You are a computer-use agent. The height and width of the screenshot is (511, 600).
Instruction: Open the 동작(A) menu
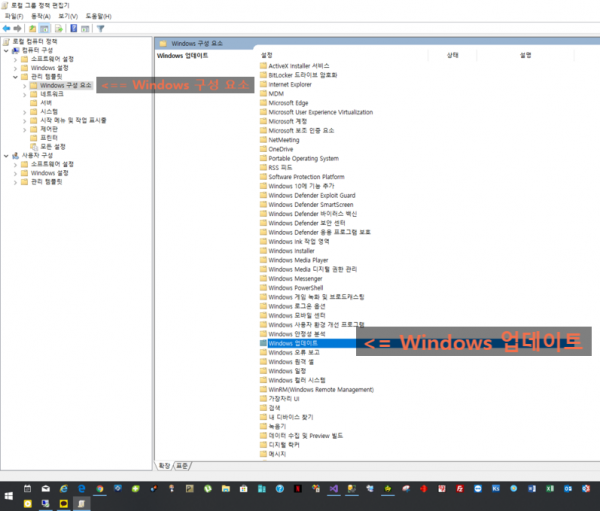(41, 16)
